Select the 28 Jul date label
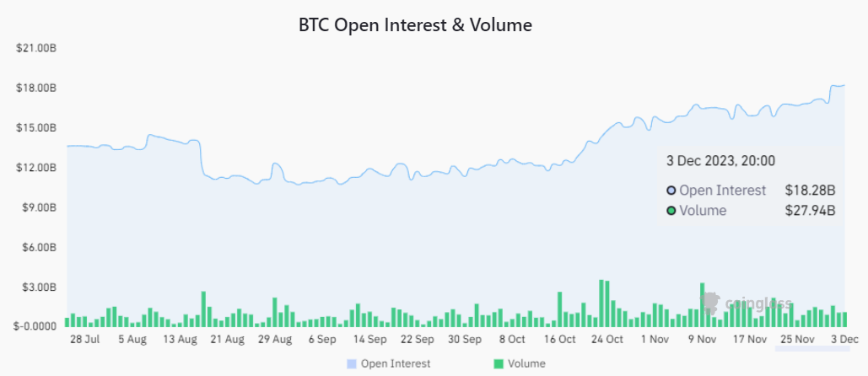 point(85,339)
